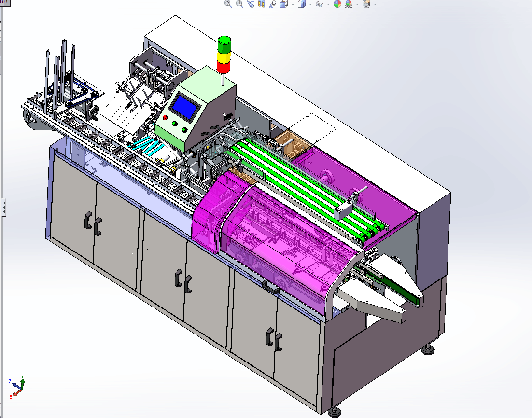
Task: Open the View Settings dropdown arrow
Action: click(x=375, y=4)
